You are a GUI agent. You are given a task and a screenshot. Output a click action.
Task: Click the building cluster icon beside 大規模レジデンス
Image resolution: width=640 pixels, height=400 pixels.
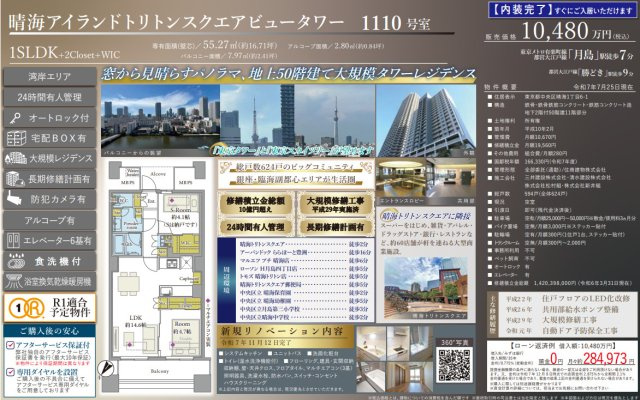(16, 158)
